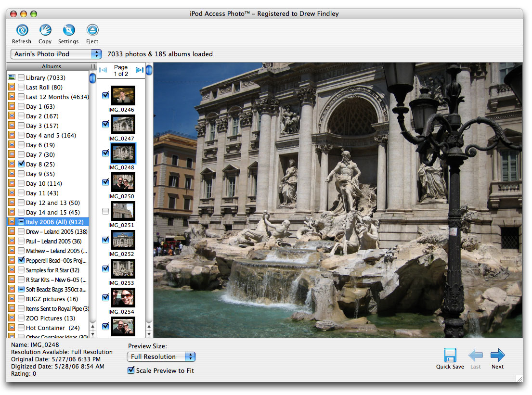Toggle the Soft Beadz Bags album checkbox

[21, 289]
